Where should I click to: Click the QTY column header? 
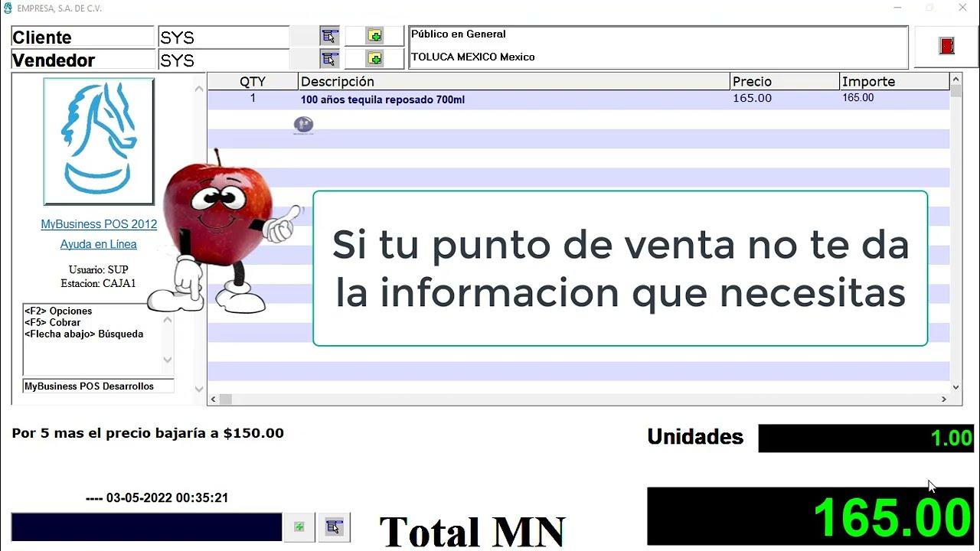tap(253, 81)
